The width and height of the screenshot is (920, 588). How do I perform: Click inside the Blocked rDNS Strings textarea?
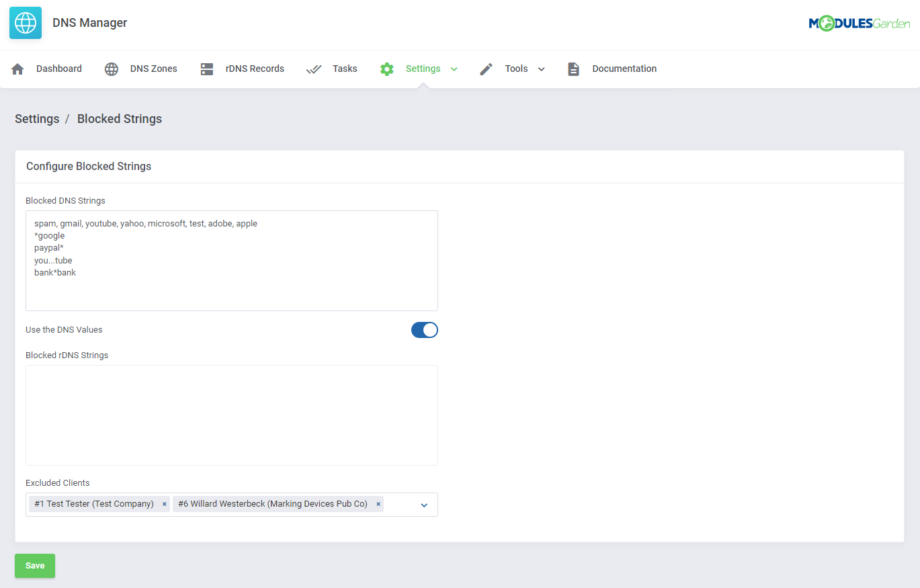[231, 415]
